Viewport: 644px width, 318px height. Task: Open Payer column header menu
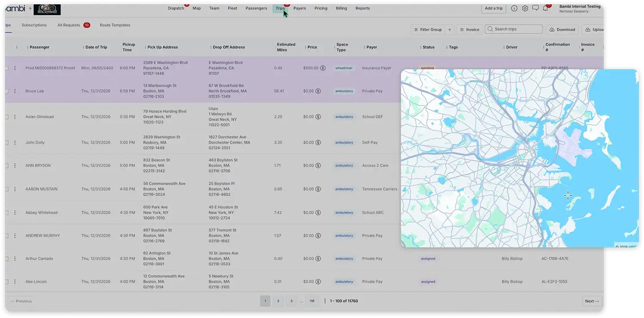[364, 47]
